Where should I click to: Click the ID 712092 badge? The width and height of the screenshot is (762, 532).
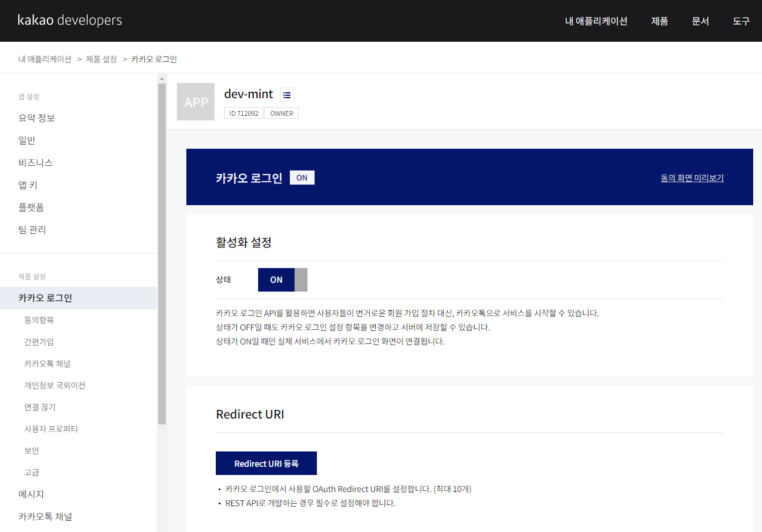[243, 113]
